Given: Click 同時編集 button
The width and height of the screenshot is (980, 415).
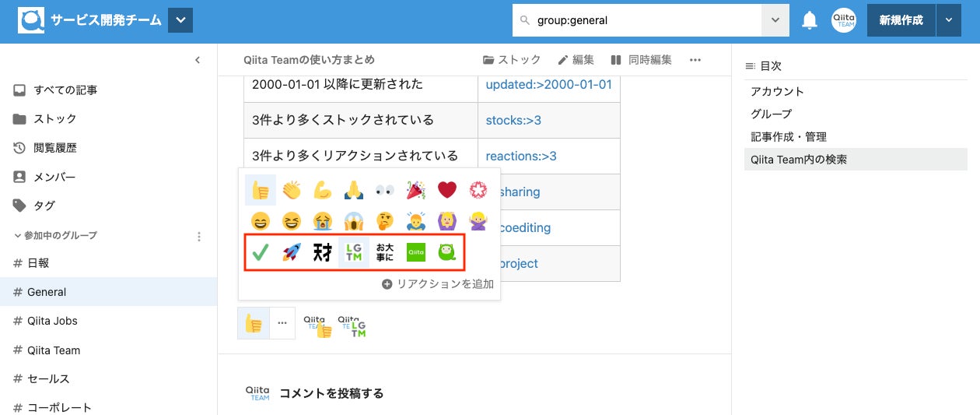Looking at the screenshot, I should click(x=641, y=60).
